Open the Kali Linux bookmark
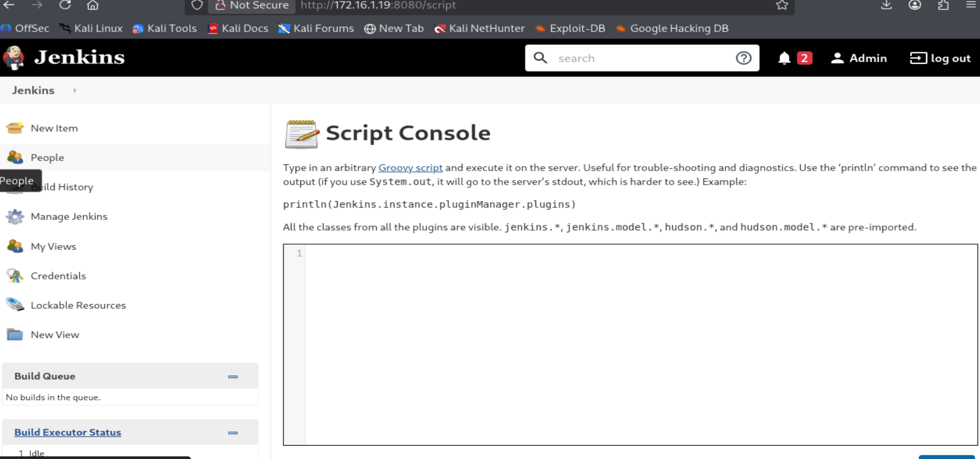980x459 pixels. tap(91, 28)
